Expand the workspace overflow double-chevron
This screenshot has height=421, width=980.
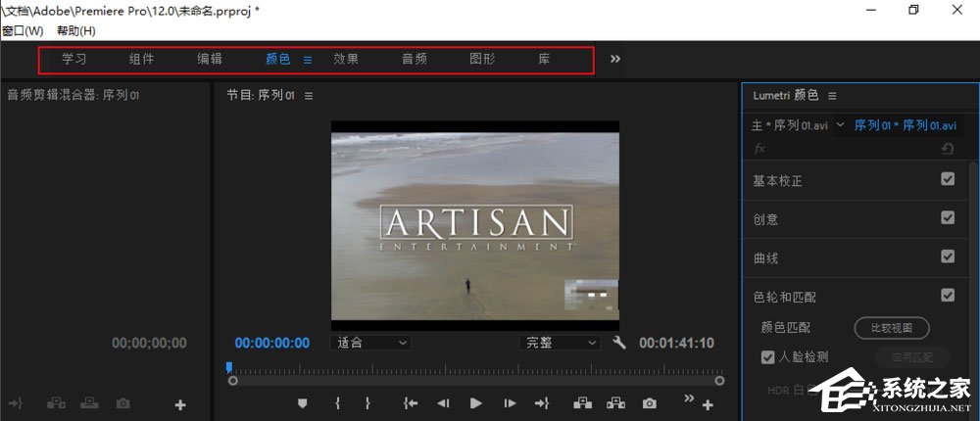pyautogui.click(x=615, y=59)
